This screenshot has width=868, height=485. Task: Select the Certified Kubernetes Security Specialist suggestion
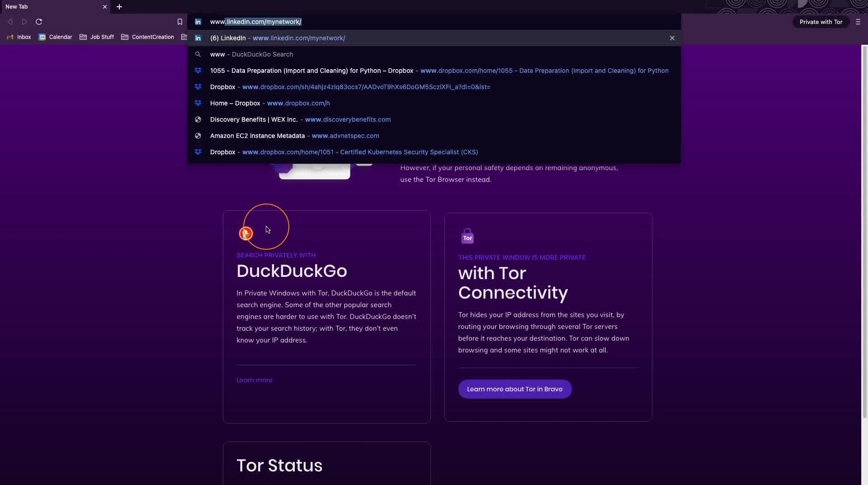(x=434, y=152)
